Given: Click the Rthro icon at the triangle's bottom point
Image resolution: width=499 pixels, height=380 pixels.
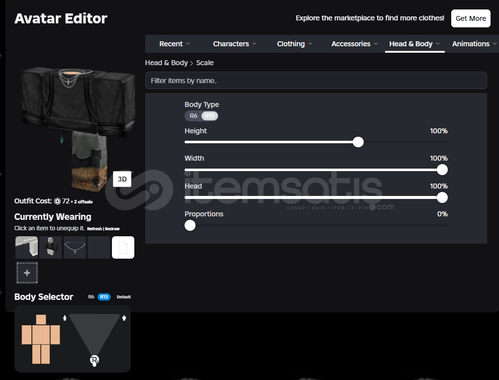Looking at the screenshot, I should pyautogui.click(x=94, y=360).
